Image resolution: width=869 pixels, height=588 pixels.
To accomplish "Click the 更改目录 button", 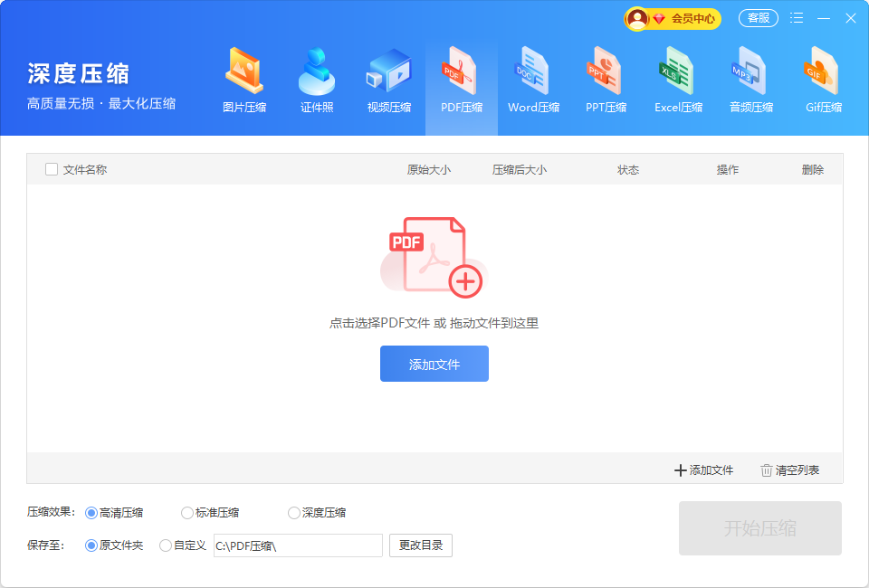I will (x=421, y=545).
